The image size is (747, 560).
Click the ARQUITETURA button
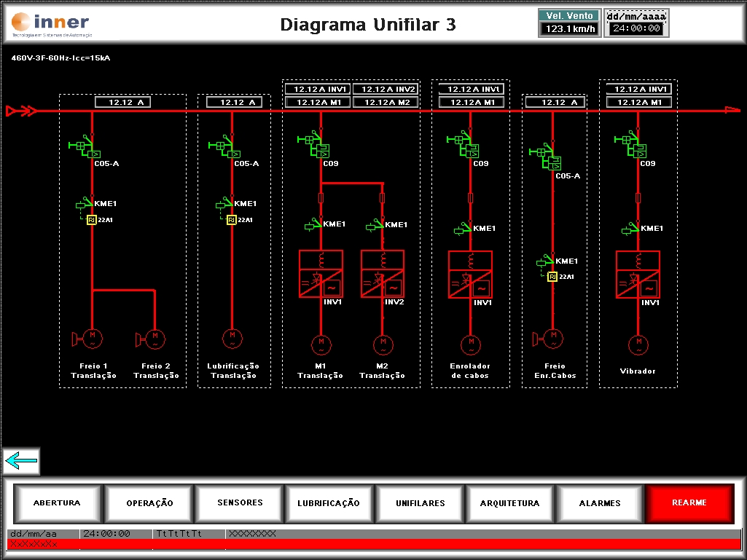(x=509, y=503)
